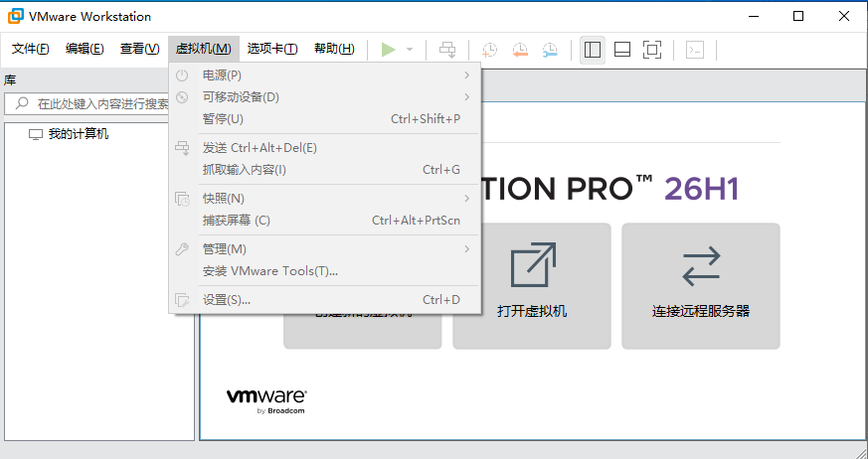Image resolution: width=868 pixels, height=459 pixels.
Task: Toggle the thumbnail bar view icon
Action: [x=622, y=50]
